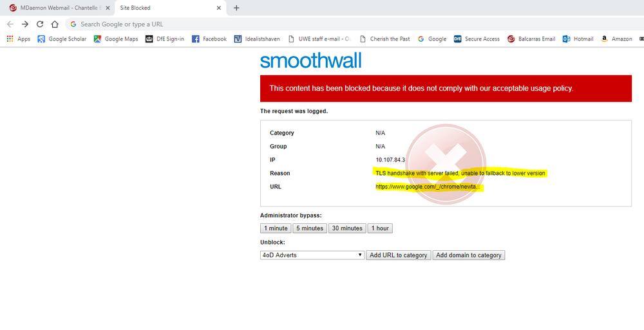
Task: Click the Unblock heading
Action: pyautogui.click(x=272, y=243)
